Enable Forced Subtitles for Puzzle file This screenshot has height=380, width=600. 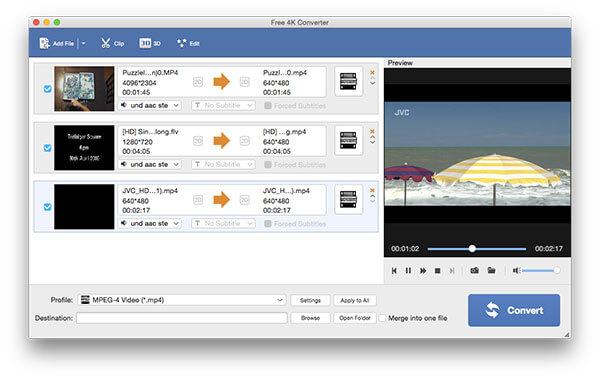click(x=268, y=106)
